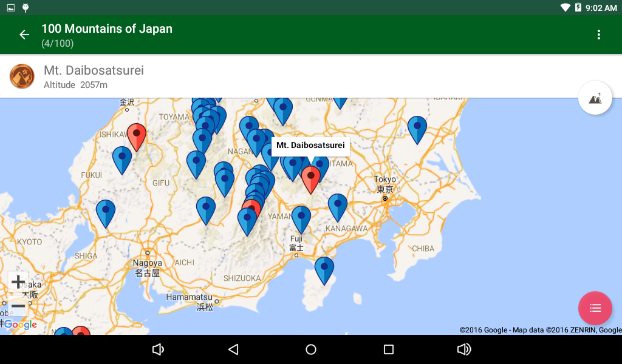Viewport: 622px width, 364px height.
Task: Tap the Fuji 富士 label on the map
Action: (x=296, y=243)
